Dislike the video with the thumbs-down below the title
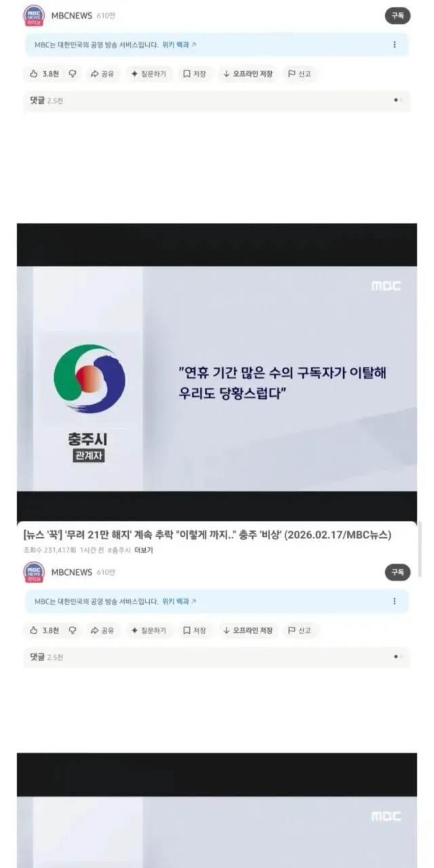Screen dimensions: 434x868 click(x=73, y=631)
